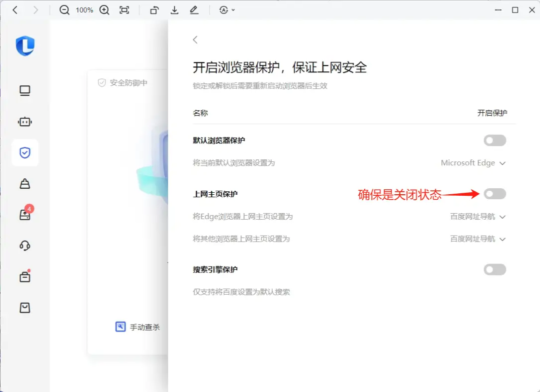Click the 搜索引擎保护 label
Image resolution: width=540 pixels, height=392 pixels.
tap(215, 270)
